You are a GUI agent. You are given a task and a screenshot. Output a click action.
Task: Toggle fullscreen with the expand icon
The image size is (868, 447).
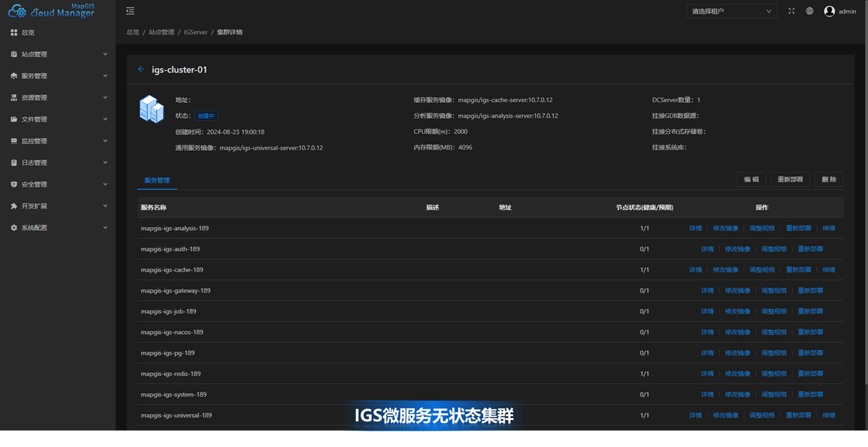[x=791, y=11]
